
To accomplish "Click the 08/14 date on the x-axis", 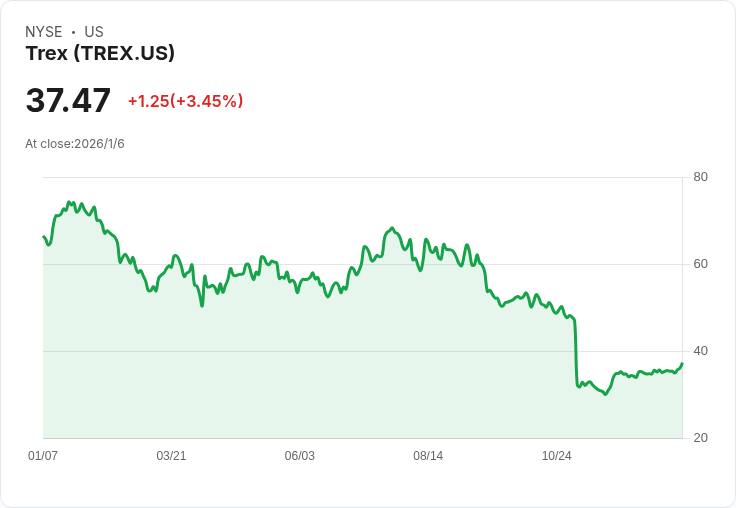I will pyautogui.click(x=428, y=456).
